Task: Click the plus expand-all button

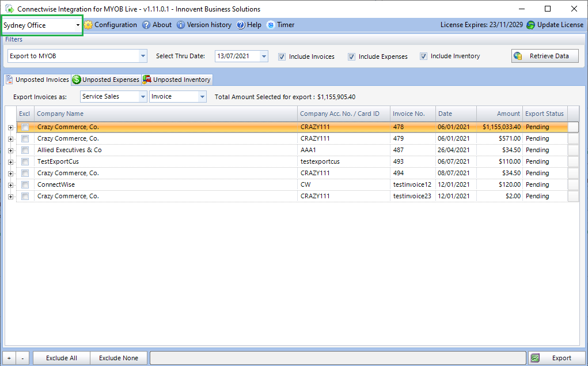Action: point(9,358)
